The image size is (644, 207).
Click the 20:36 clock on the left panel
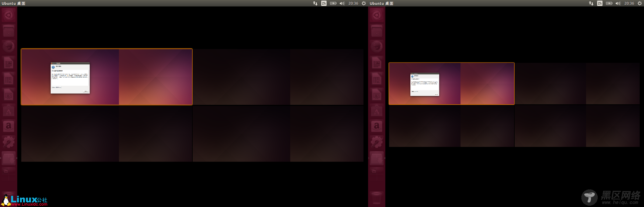point(353,3)
